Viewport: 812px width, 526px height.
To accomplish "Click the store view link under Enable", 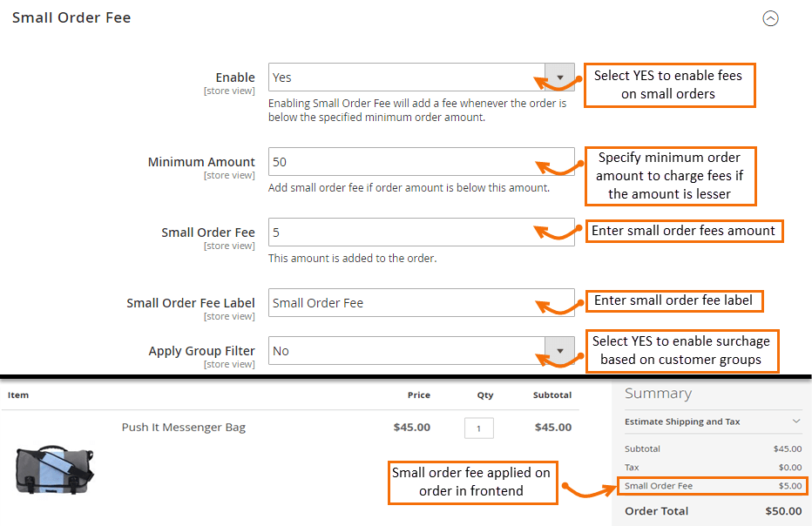I will click(229, 91).
